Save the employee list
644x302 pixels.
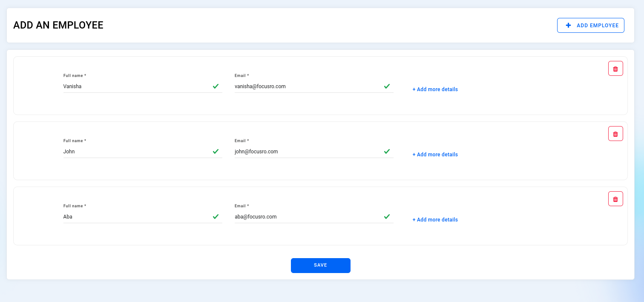tap(320, 265)
